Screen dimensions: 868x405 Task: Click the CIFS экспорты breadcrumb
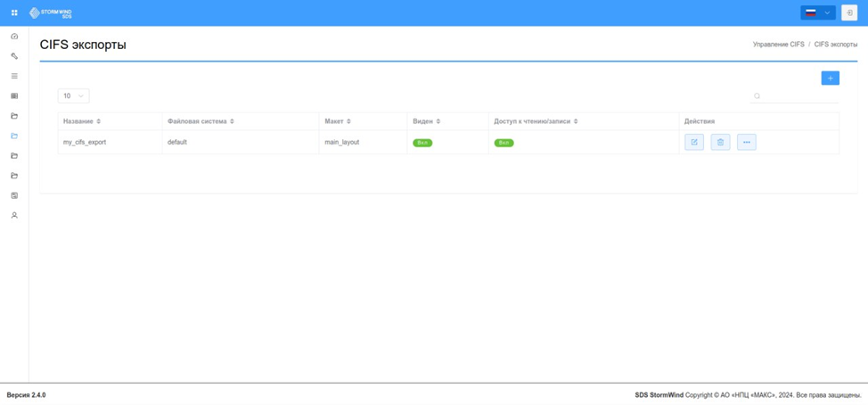point(836,44)
